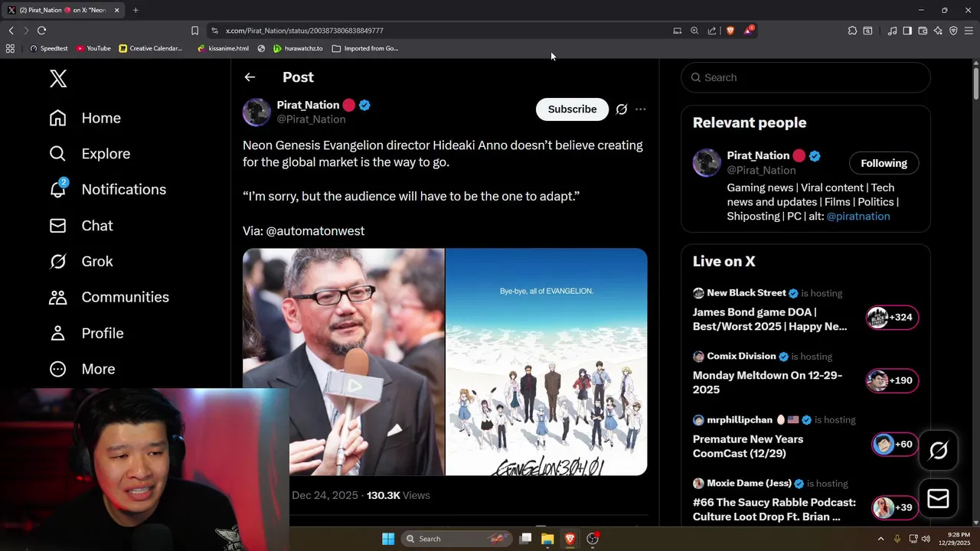Bookmark this page via the bookmark icon
The height and width of the screenshot is (551, 980).
(x=194, y=31)
